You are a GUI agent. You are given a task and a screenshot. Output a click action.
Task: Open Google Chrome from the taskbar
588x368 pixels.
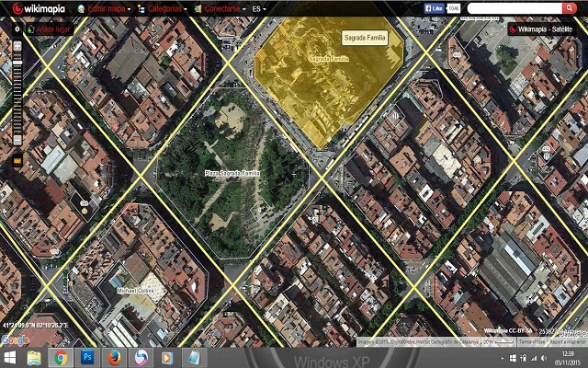(61, 357)
